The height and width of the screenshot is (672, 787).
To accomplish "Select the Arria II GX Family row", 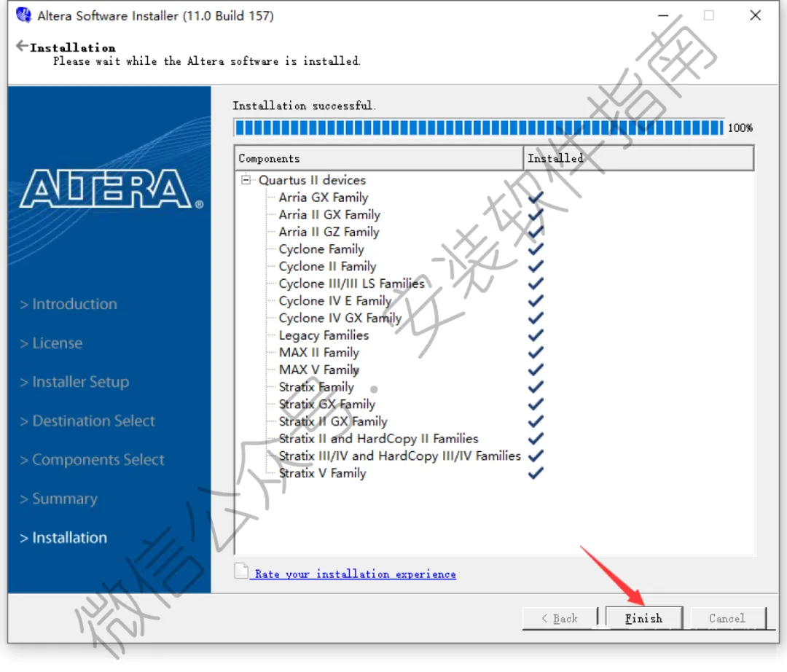I will click(x=330, y=214).
